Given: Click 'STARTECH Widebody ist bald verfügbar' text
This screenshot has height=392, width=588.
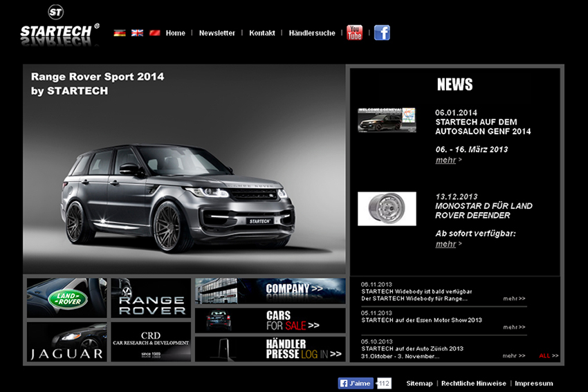Looking at the screenshot, I should pos(416,292).
